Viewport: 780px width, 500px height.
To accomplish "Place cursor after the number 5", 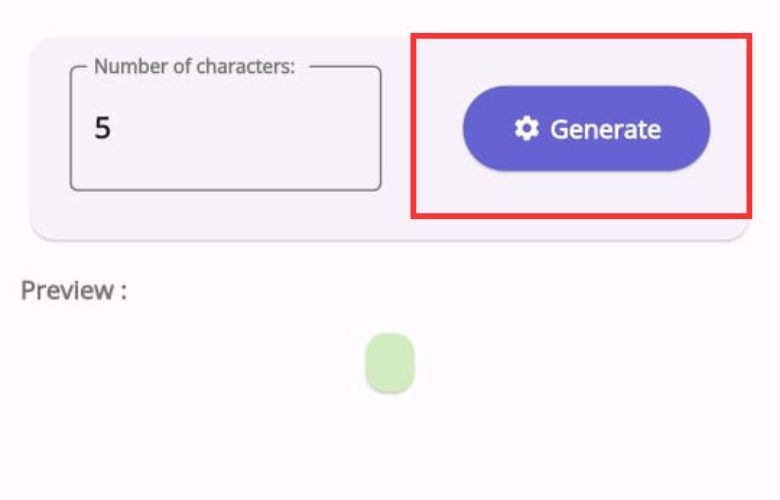I will click(x=113, y=129).
